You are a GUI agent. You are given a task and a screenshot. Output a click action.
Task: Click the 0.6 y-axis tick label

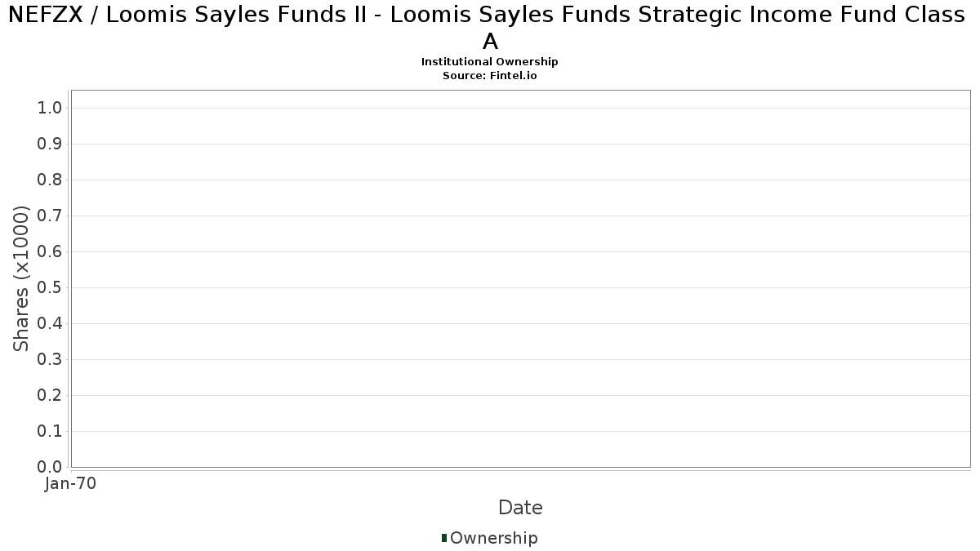[51, 252]
